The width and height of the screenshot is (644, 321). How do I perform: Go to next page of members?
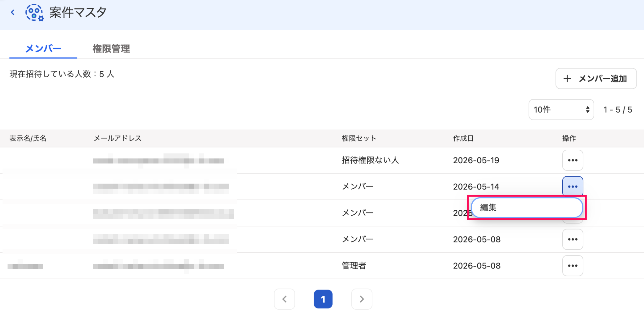pyautogui.click(x=362, y=299)
